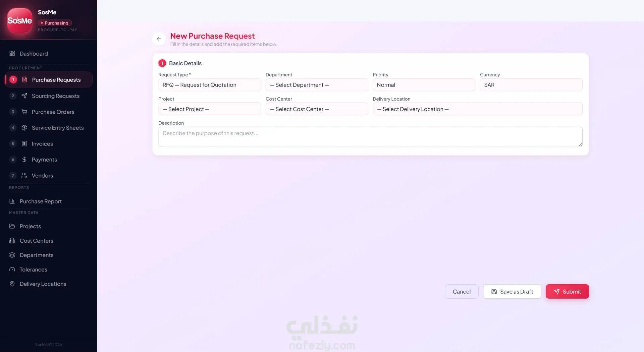Viewport: 644px width, 352px height.
Task: Click the Purchase Orders cart icon
Action: coord(24,112)
